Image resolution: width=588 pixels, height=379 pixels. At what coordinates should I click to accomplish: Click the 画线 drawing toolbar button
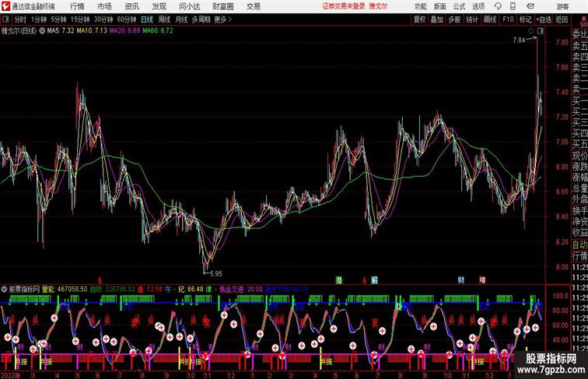[490, 19]
